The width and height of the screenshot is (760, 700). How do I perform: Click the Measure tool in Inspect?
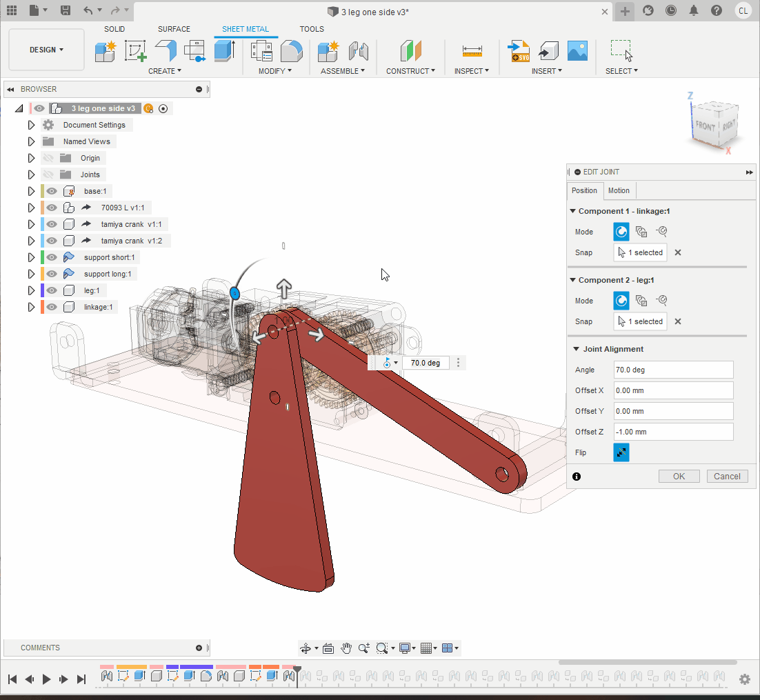tap(472, 51)
